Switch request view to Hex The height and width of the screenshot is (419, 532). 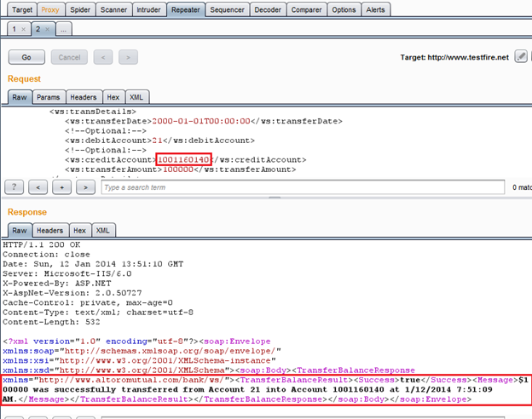pos(114,97)
